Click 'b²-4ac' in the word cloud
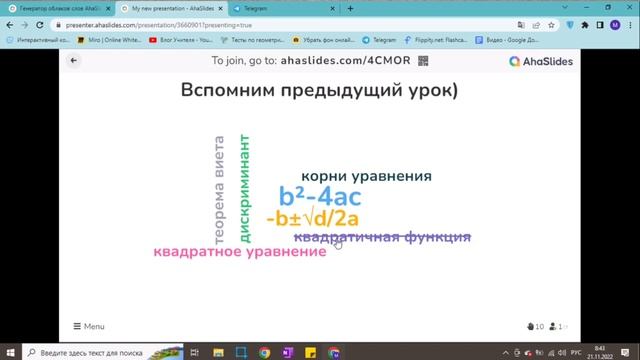 [x=320, y=196]
